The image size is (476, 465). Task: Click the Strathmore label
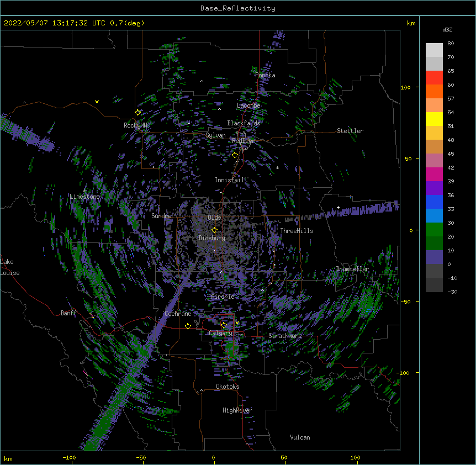point(285,336)
